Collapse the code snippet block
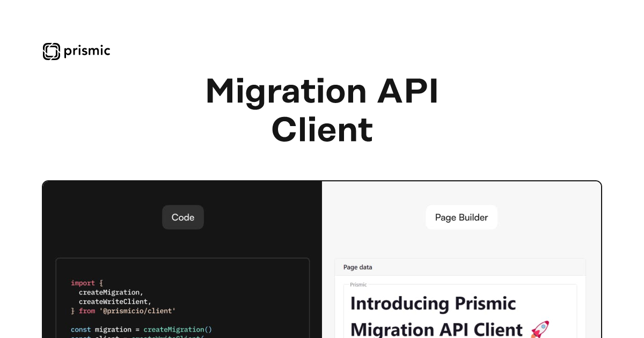The height and width of the screenshot is (338, 644). [x=182, y=295]
